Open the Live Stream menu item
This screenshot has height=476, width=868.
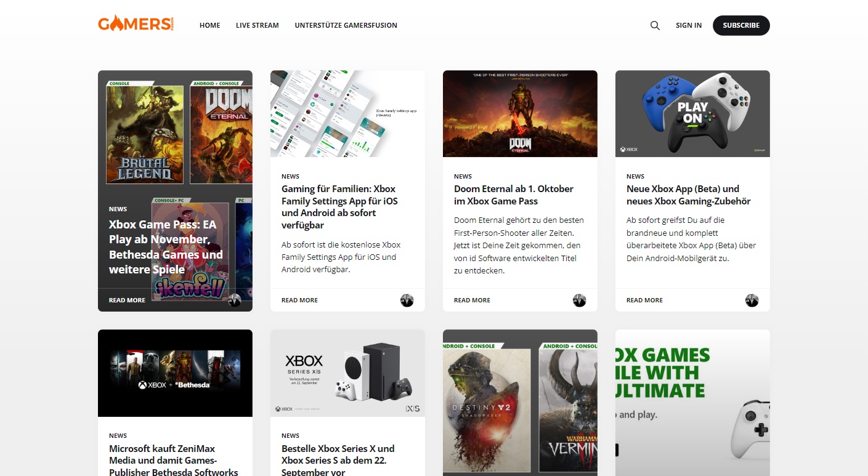point(257,26)
